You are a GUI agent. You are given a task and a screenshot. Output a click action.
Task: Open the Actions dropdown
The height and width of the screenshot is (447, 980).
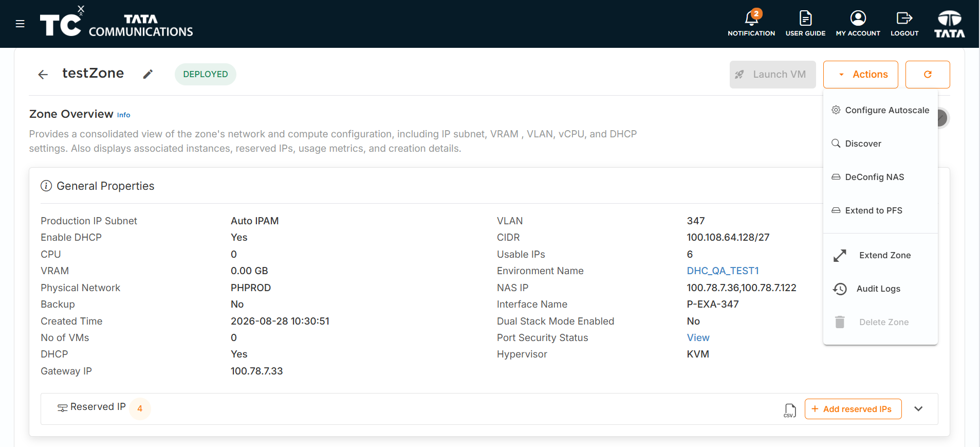pos(861,75)
